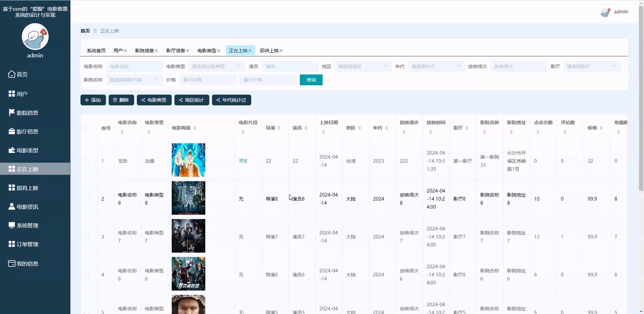Close the 即将上映 tab

click(x=281, y=51)
